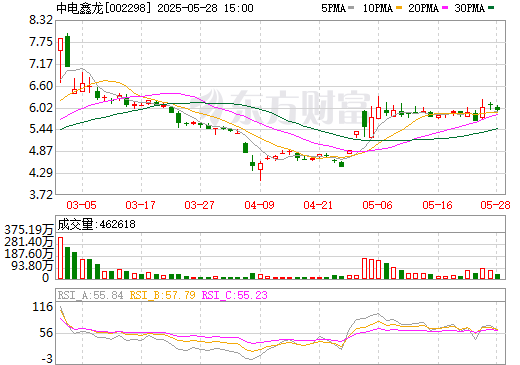Image resolution: width=520 pixels, height=365 pixels.
Task: Click the green 30PMA color marker
Action: coord(491,8)
